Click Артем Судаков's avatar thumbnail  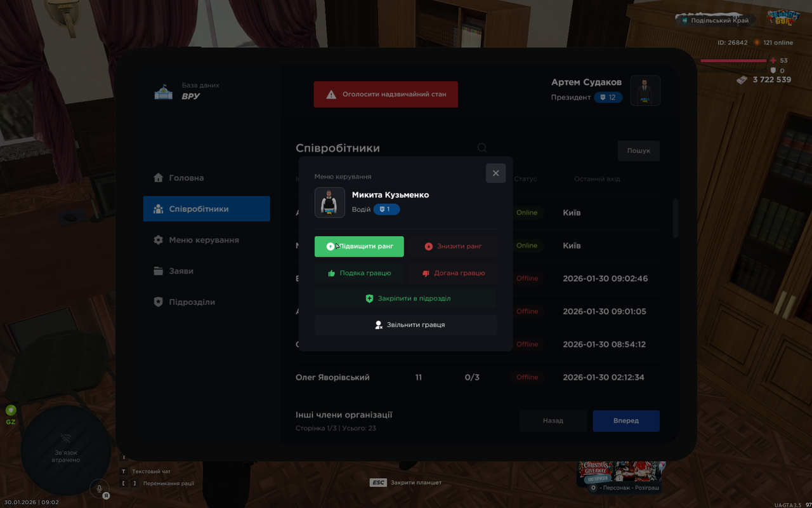click(x=645, y=90)
